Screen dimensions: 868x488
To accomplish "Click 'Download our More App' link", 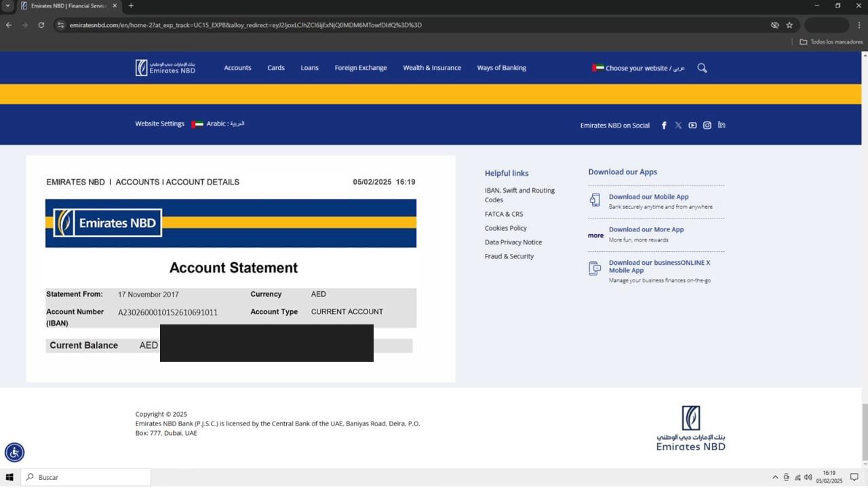I will point(646,229).
